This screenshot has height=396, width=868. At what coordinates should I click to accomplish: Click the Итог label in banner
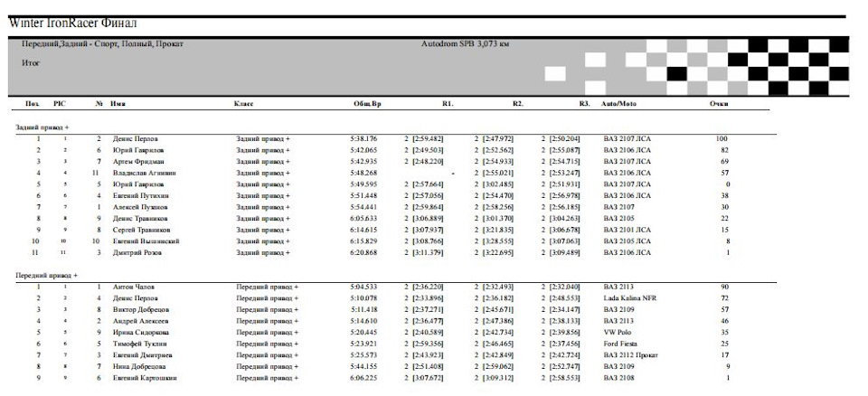(x=31, y=63)
